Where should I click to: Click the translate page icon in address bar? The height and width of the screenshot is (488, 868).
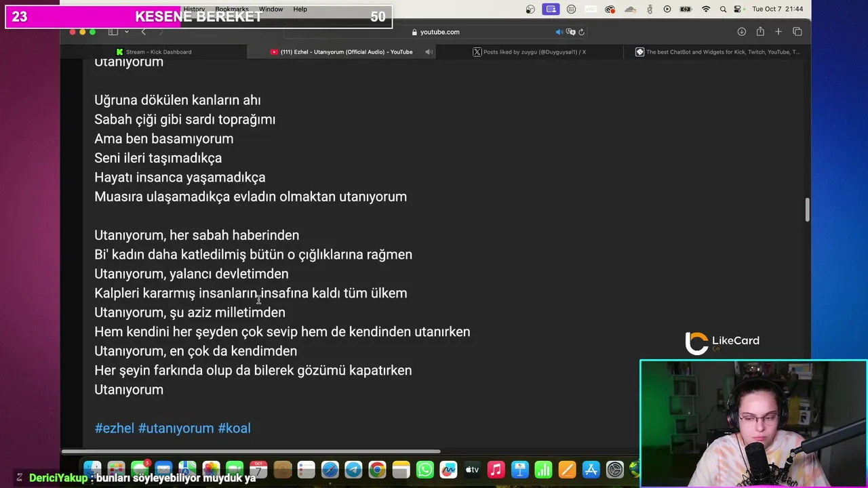pyautogui.click(x=571, y=32)
